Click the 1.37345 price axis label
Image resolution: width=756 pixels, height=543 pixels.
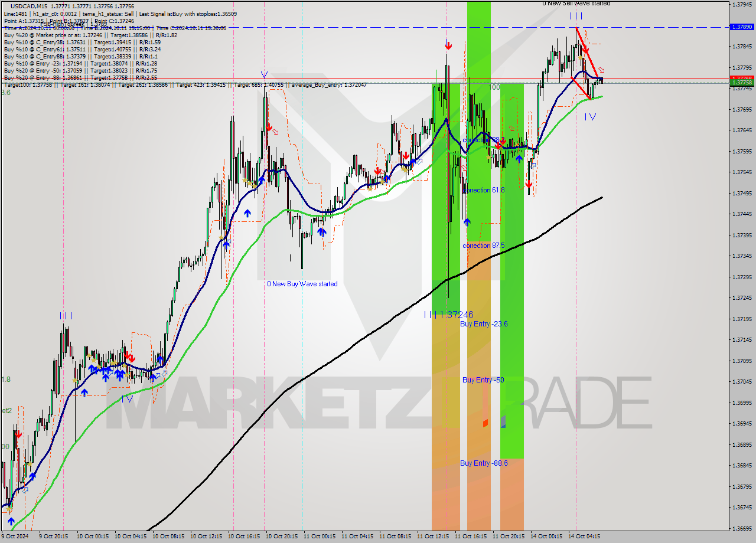pos(742,256)
